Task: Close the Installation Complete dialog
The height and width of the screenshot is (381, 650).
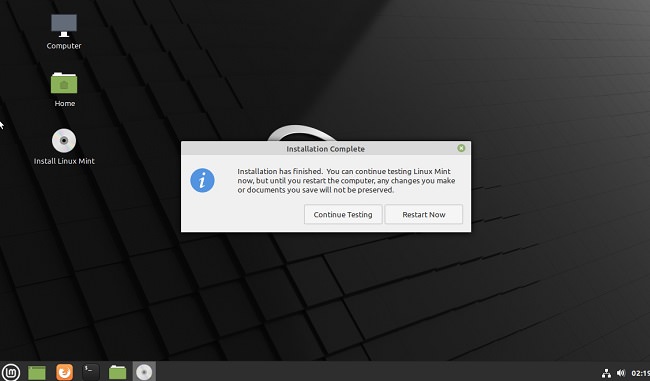Action: [461, 148]
